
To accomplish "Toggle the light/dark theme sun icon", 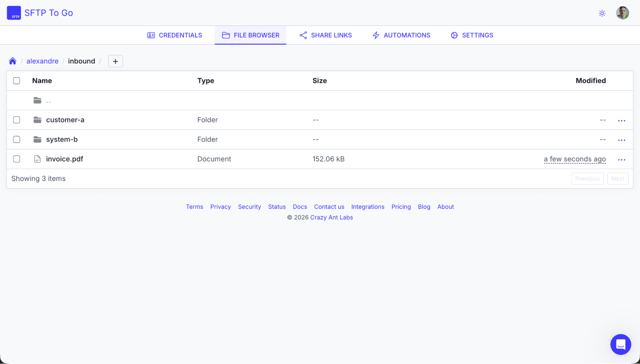I will (x=602, y=13).
